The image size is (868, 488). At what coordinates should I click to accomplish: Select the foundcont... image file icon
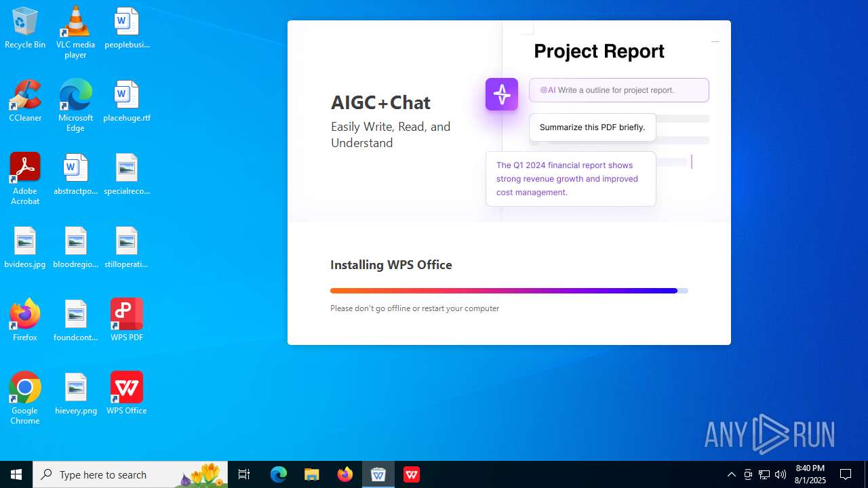(x=75, y=321)
